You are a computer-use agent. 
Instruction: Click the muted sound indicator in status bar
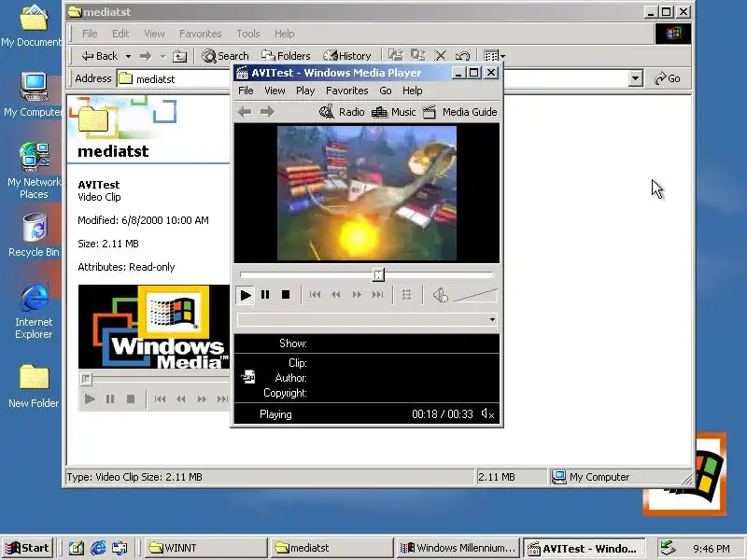point(487,413)
